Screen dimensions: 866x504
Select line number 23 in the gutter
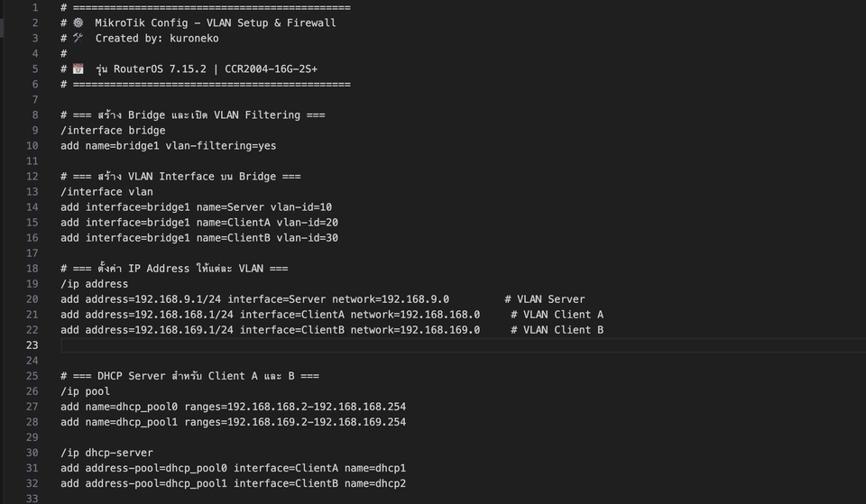pos(32,345)
